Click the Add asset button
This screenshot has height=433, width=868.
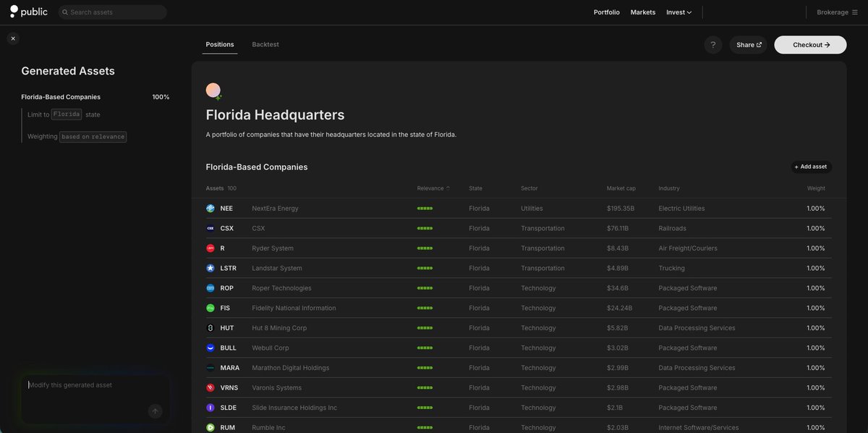[811, 167]
